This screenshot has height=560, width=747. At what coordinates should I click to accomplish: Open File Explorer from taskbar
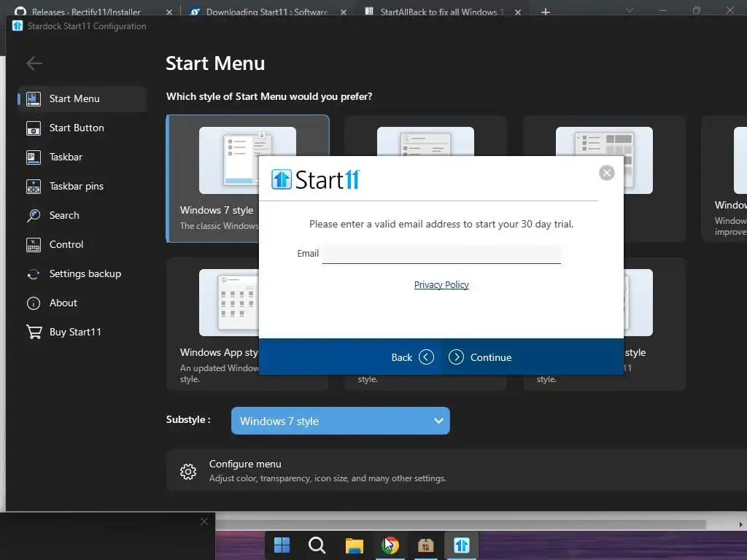click(x=354, y=545)
